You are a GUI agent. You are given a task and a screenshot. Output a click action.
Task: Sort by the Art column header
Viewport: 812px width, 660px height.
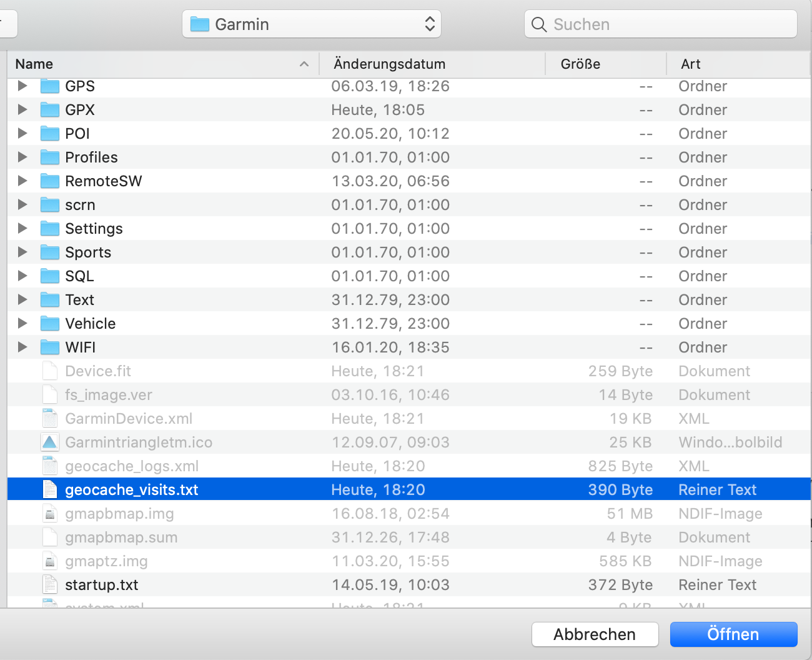tap(738, 64)
